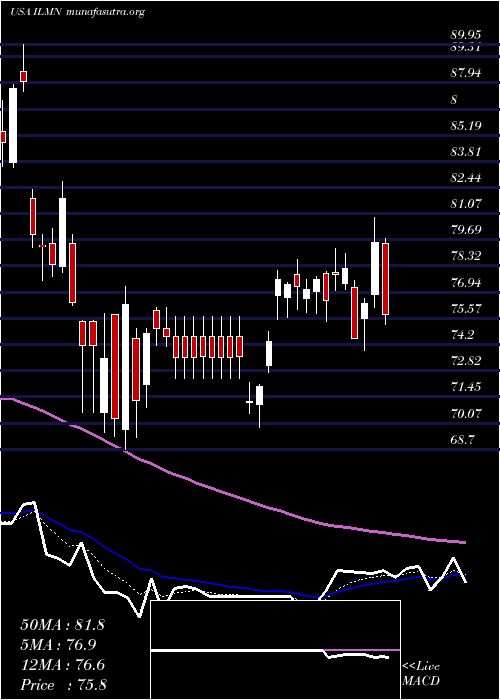The image size is (500, 700).
Task: Click the last red candlestick on the right
Action: click(385, 279)
